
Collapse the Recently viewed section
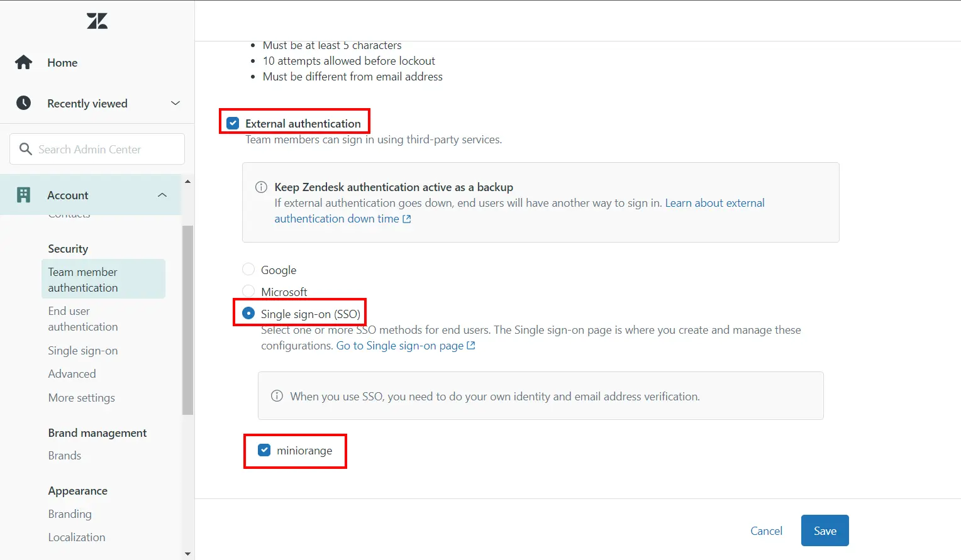coord(175,103)
